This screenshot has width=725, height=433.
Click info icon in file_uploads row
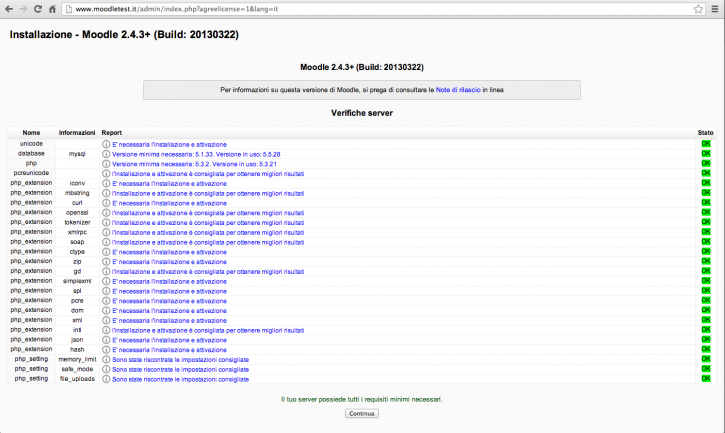(106, 379)
